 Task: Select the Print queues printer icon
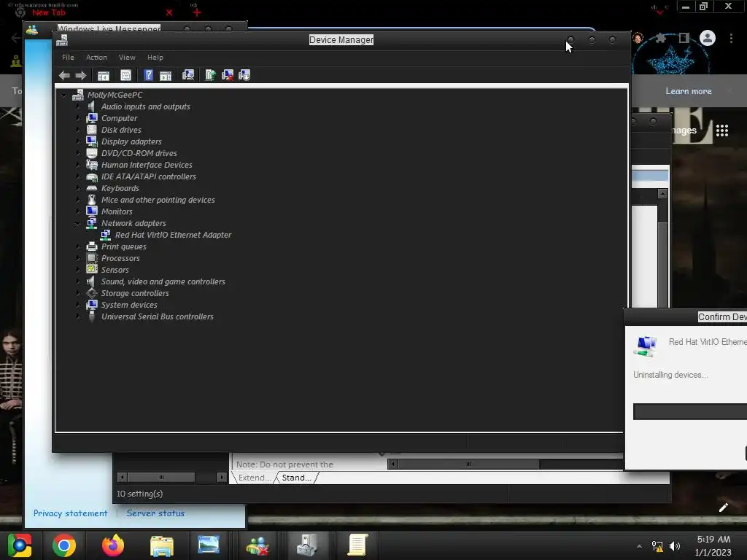[x=92, y=246]
